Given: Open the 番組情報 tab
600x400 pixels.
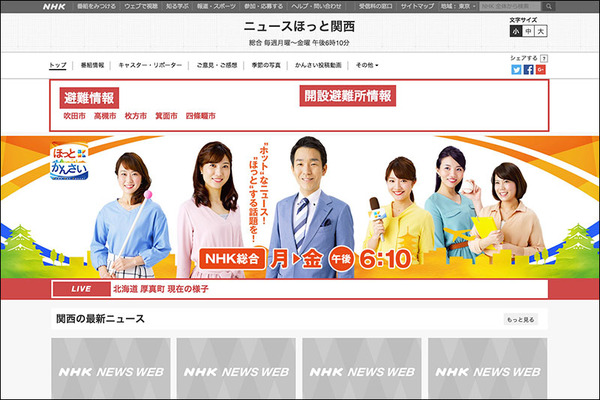Looking at the screenshot, I should pyautogui.click(x=92, y=65).
